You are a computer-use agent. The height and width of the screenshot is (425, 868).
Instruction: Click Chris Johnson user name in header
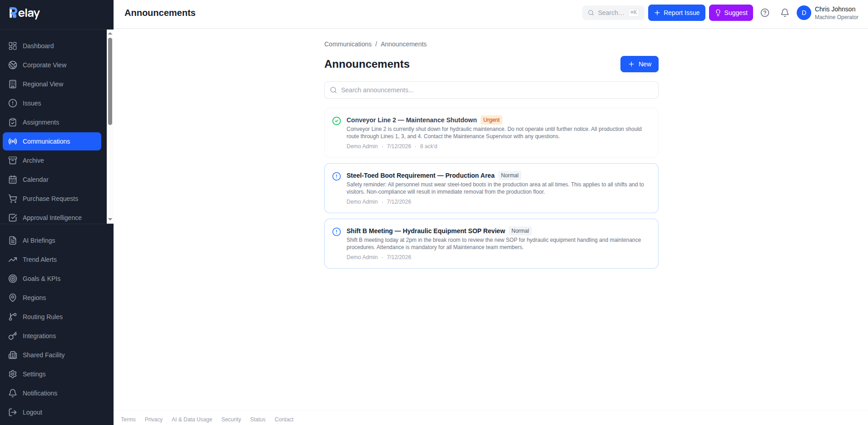point(835,9)
